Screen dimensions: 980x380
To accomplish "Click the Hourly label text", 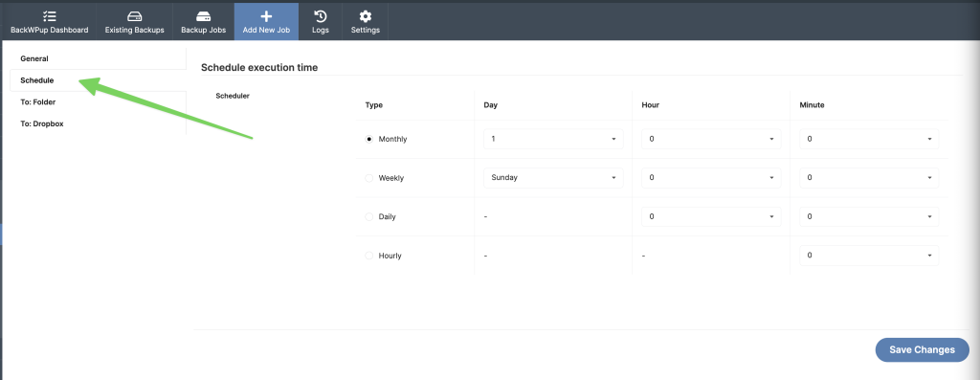I will pos(390,256).
